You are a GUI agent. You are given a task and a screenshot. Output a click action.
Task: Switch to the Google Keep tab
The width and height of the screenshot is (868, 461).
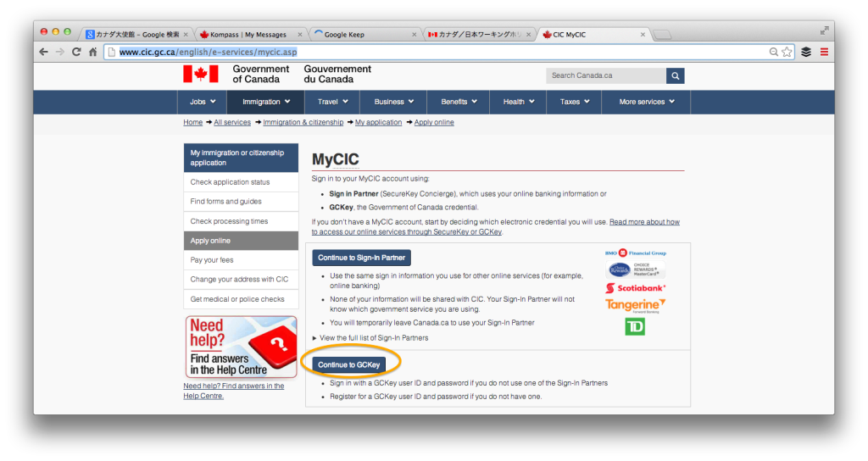(x=364, y=35)
